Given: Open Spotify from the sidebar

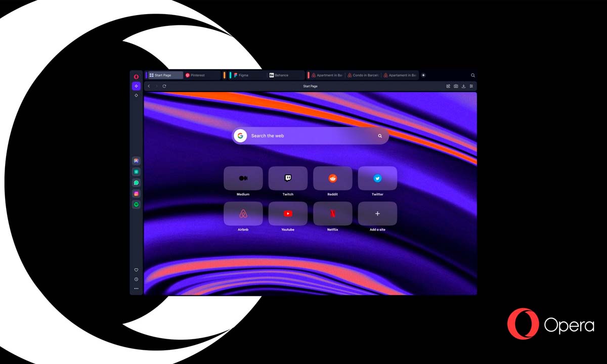Looking at the screenshot, I should 136,204.
